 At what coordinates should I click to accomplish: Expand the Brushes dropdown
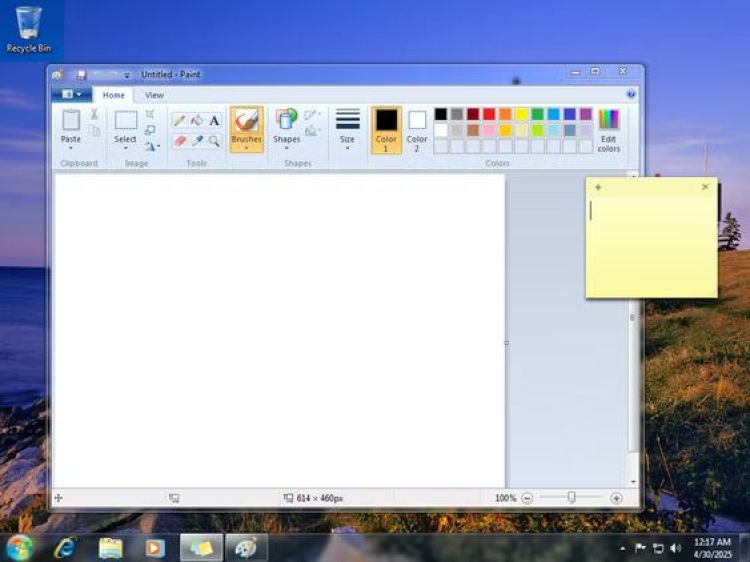coord(246,147)
